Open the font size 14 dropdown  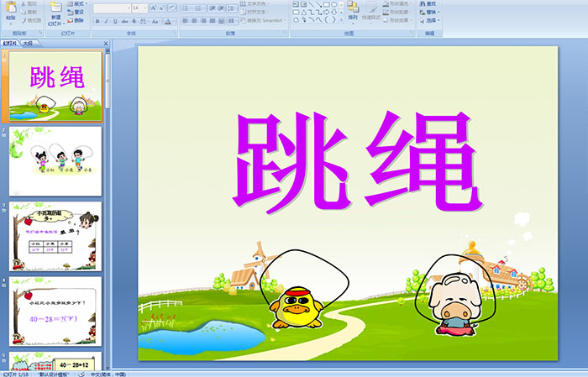139,8
